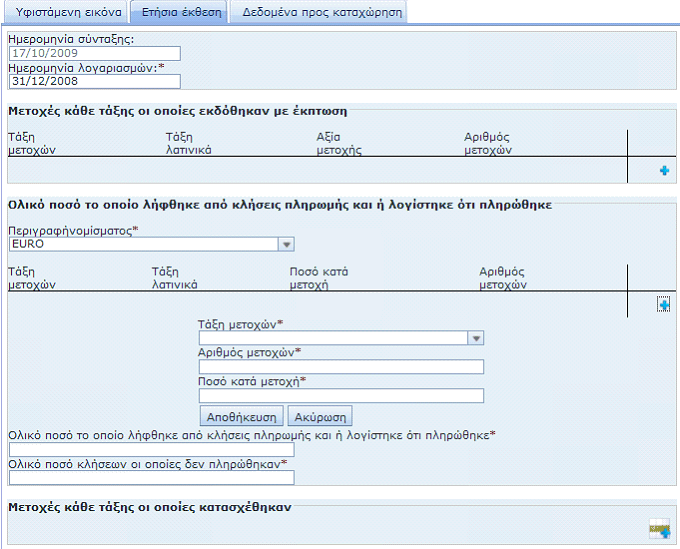Click Τάξη λατινικά header in payment calls table
Image resolution: width=680 pixels, height=549 pixels.
point(174,278)
